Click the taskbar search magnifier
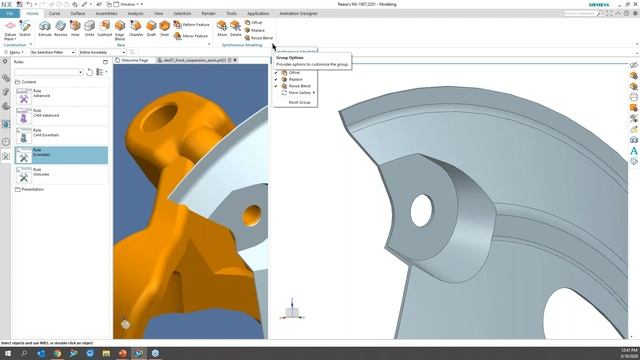The image size is (640, 360). (x=24, y=353)
